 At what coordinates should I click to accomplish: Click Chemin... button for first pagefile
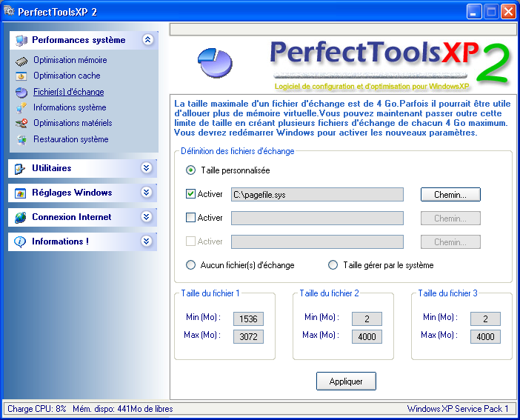tap(450, 194)
